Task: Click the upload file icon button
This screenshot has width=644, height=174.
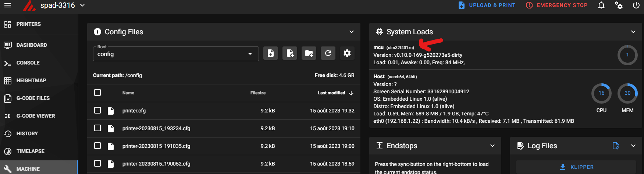Action: pyautogui.click(x=271, y=53)
